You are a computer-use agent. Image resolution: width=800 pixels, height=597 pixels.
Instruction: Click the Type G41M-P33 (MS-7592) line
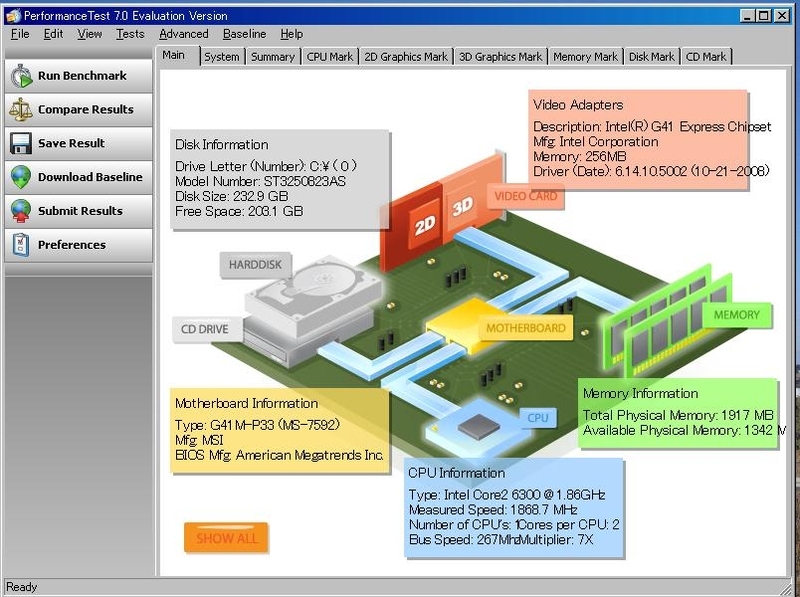257,425
